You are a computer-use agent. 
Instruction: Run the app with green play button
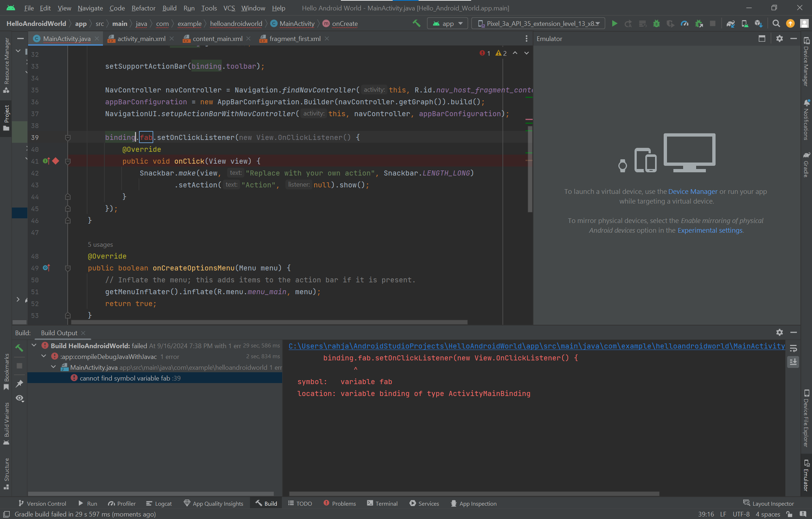614,24
